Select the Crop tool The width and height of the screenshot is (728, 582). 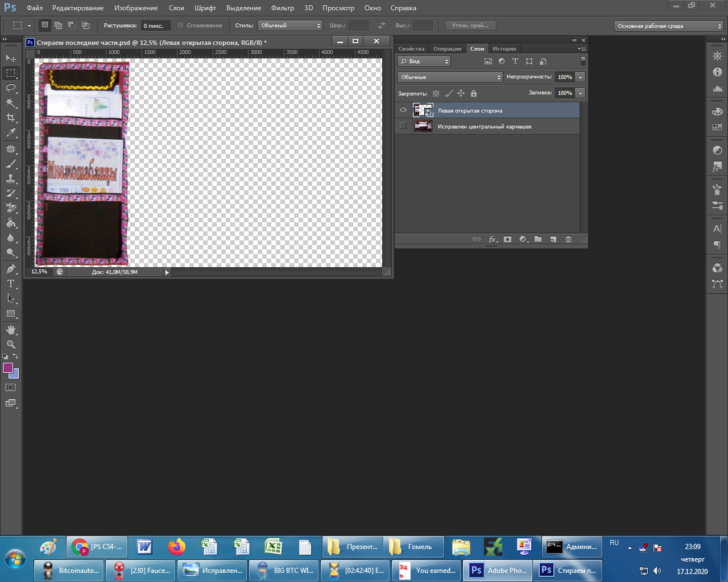[x=11, y=117]
